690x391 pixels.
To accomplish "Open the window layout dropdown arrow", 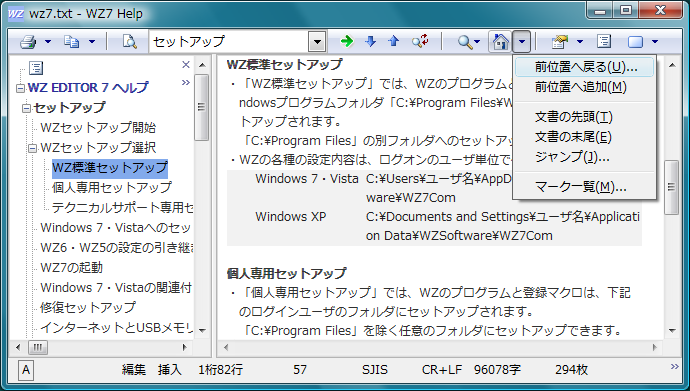I will [x=655, y=42].
